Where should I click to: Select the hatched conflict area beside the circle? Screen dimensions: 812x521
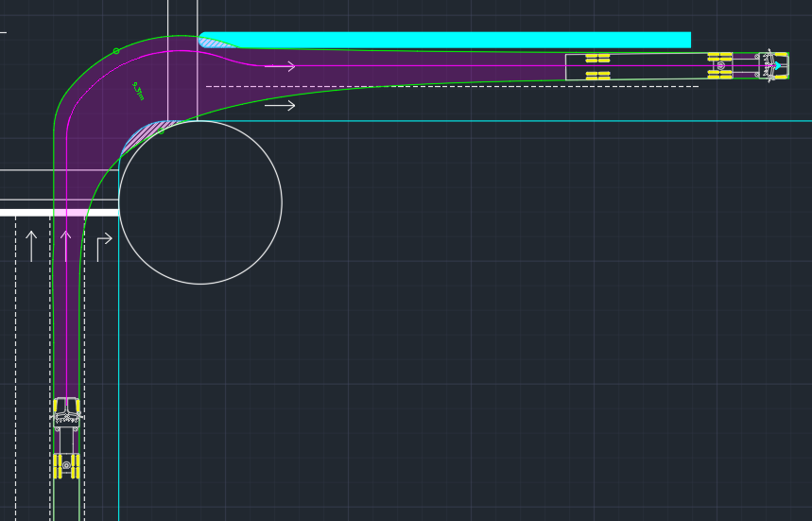(x=144, y=133)
